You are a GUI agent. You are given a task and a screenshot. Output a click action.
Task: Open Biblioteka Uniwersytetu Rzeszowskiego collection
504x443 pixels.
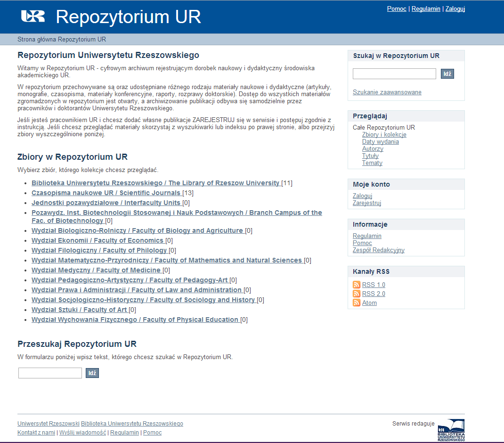pyautogui.click(x=156, y=183)
